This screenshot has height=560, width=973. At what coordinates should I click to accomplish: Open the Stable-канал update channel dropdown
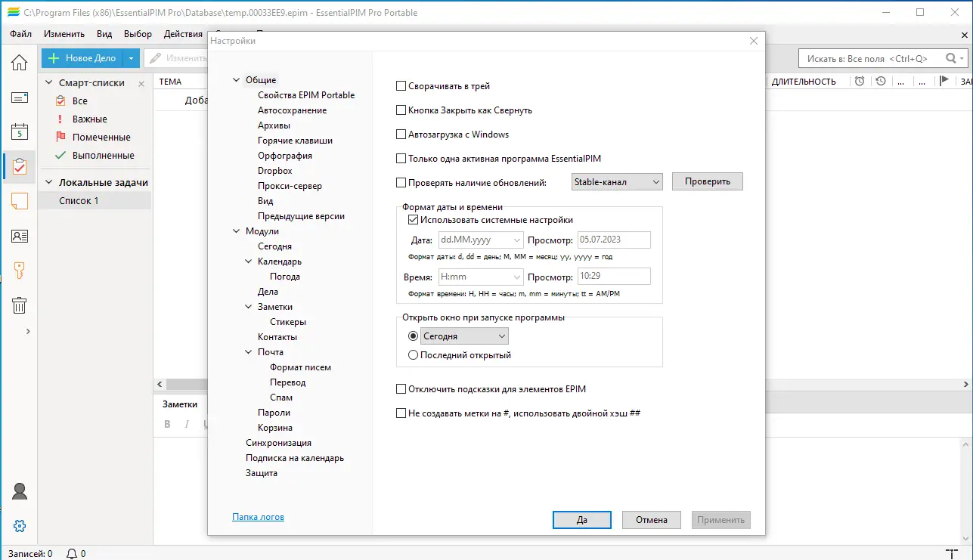tap(617, 181)
